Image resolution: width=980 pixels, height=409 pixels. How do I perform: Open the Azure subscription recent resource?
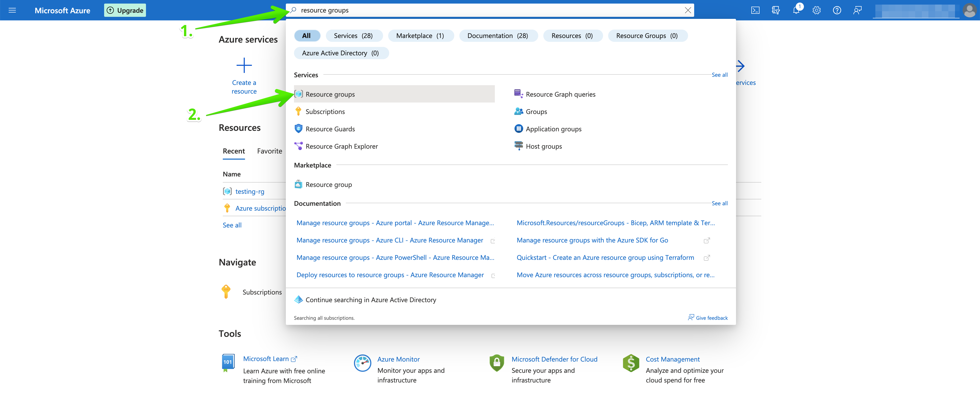(x=260, y=208)
